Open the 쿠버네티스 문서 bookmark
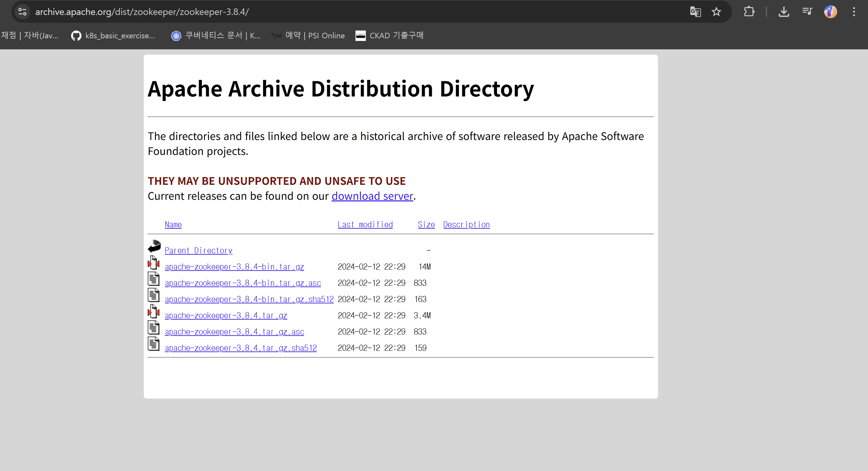This screenshot has width=868, height=471. point(216,35)
